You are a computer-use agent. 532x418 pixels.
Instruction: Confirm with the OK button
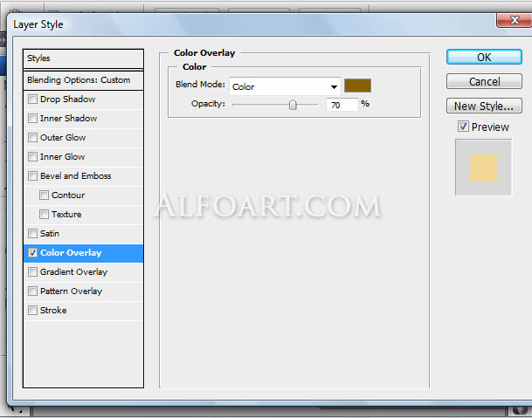click(x=484, y=57)
